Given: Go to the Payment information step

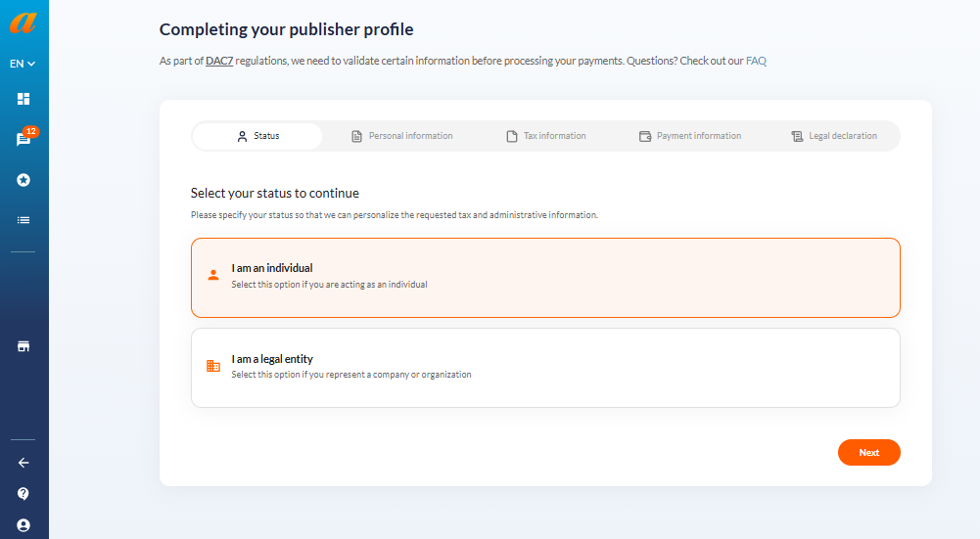Looking at the screenshot, I should click(x=690, y=136).
